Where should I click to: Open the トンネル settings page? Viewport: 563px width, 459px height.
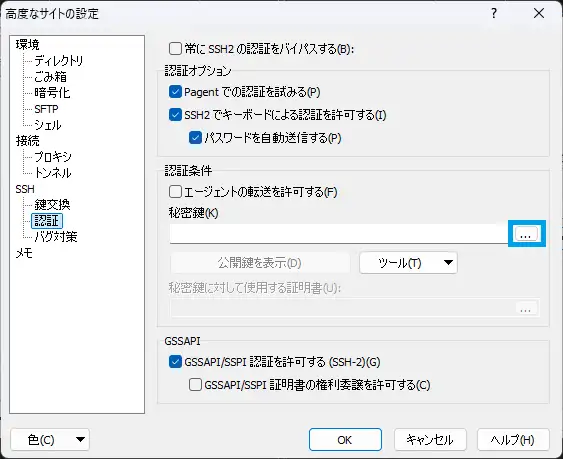pyautogui.click(x=53, y=173)
